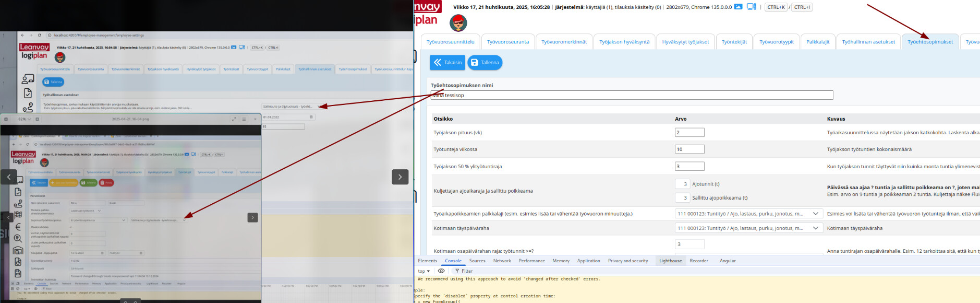Select the Työhallinnan asetukset tab in the right window
The image size is (980, 303).
[x=868, y=42]
